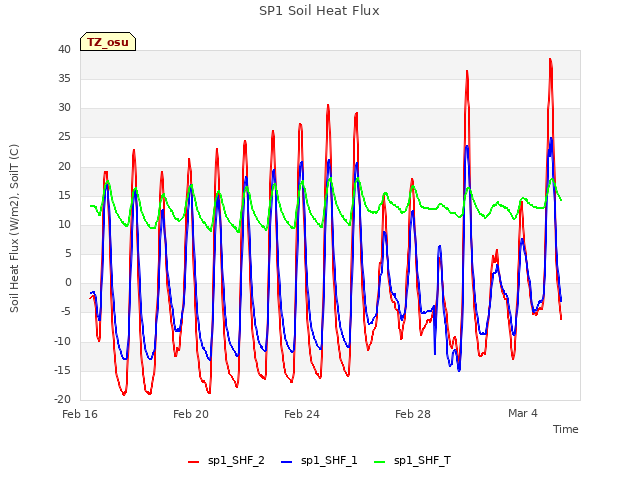Click the Feb 16 x-axis tick label

(x=80, y=414)
